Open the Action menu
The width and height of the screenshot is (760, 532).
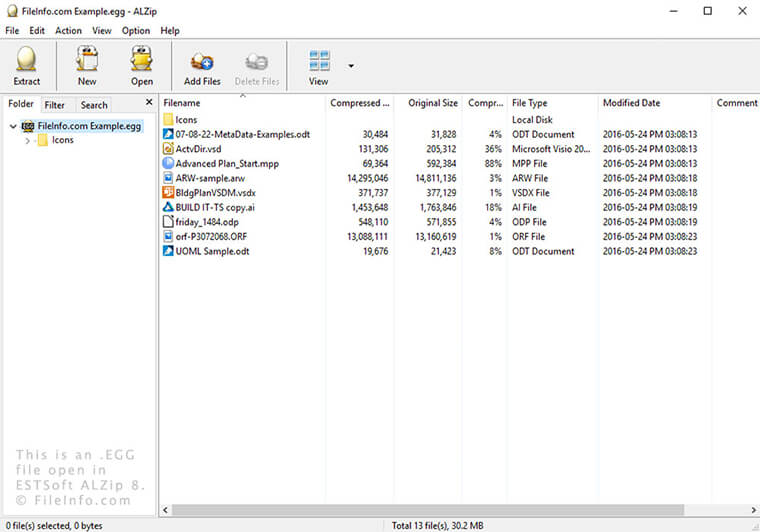[69, 31]
